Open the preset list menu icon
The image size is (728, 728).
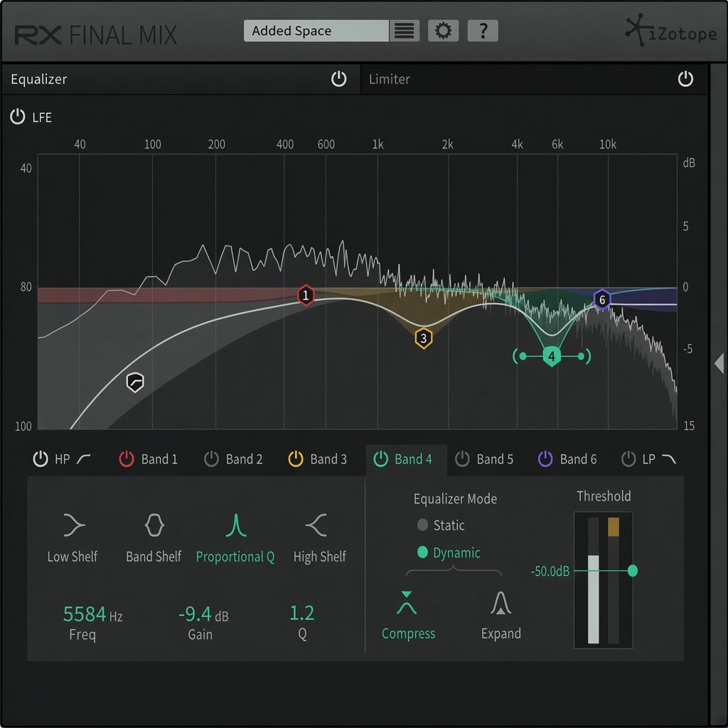(x=404, y=31)
